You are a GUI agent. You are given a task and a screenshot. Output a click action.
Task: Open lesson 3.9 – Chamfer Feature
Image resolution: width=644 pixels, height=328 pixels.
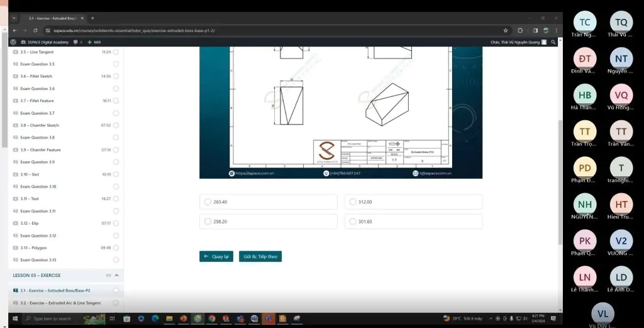(x=40, y=150)
